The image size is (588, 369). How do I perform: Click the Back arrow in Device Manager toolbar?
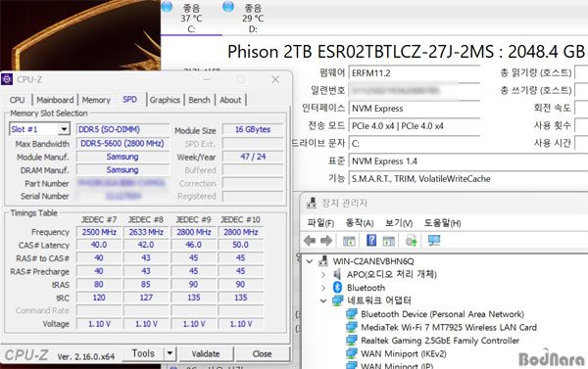310,241
